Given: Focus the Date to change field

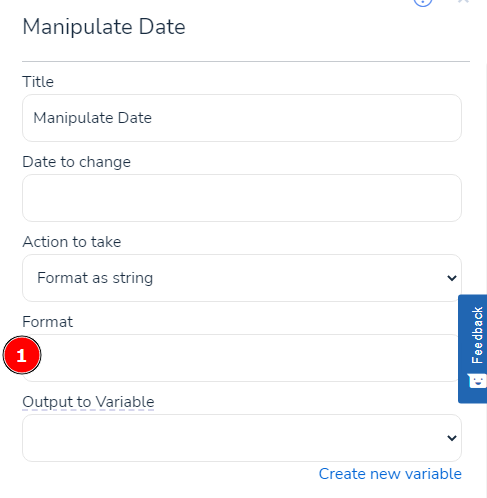Looking at the screenshot, I should pyautogui.click(x=242, y=198).
